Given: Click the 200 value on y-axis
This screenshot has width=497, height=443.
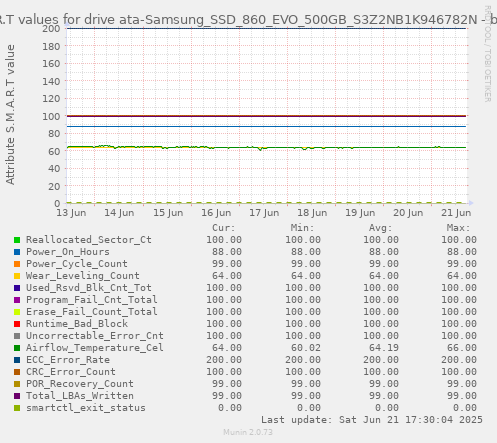Looking at the screenshot, I should [x=51, y=28].
